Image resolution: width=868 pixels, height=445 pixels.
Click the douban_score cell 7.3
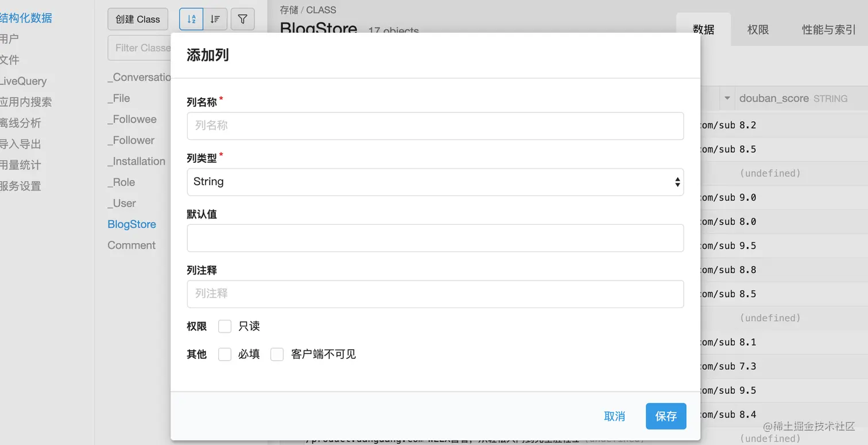point(747,366)
